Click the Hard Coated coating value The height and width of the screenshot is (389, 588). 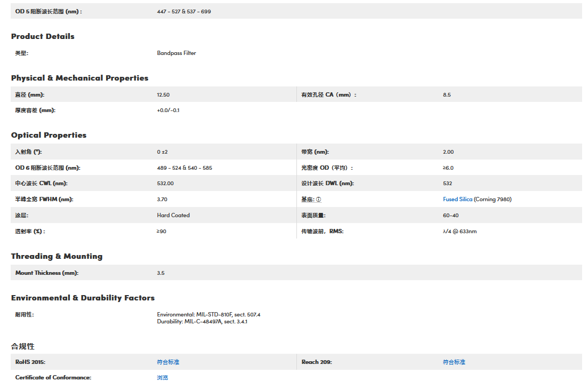pos(173,216)
